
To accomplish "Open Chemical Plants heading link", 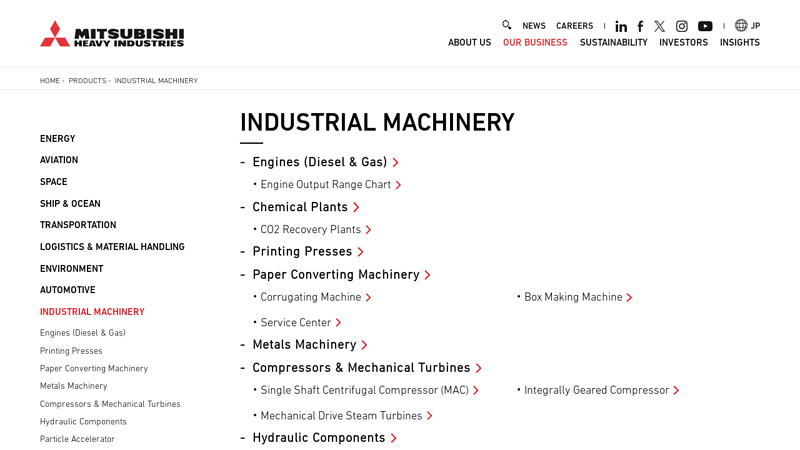I will coord(306,207).
